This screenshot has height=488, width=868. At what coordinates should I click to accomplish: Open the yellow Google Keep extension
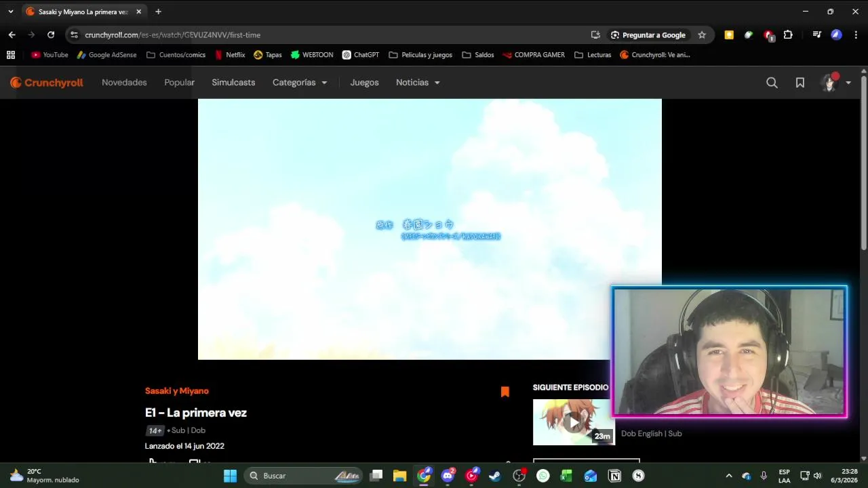click(x=729, y=35)
